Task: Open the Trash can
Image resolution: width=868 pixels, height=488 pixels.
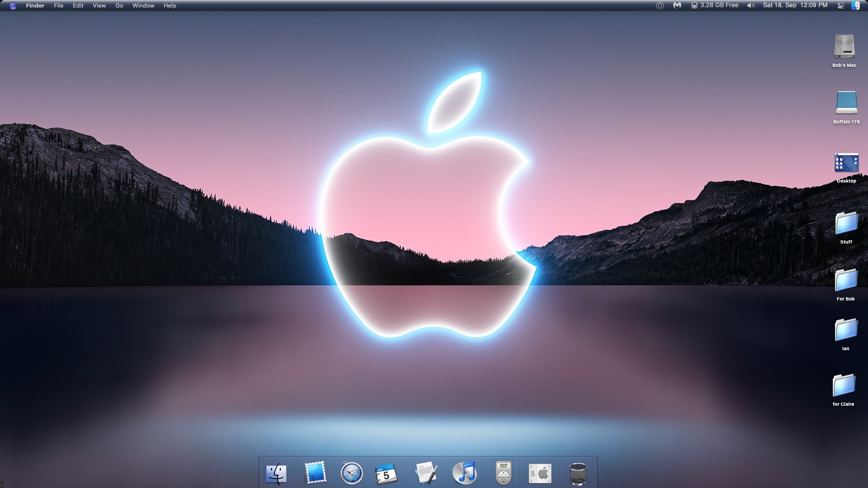Action: tap(578, 474)
